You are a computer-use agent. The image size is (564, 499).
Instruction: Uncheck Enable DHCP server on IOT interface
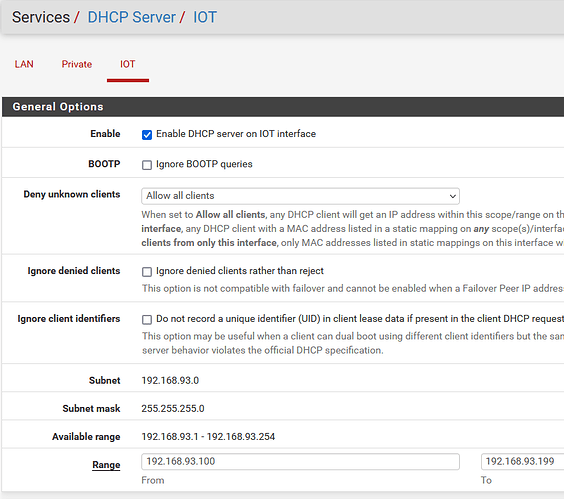tap(147, 135)
